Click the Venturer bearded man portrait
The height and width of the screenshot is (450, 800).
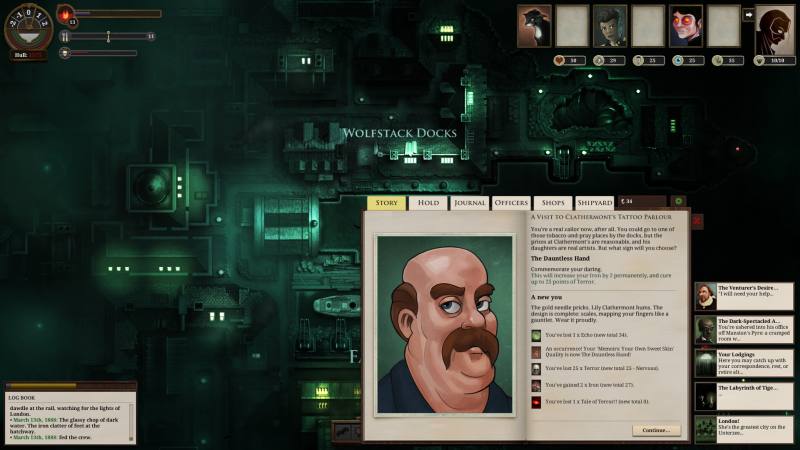pos(706,297)
